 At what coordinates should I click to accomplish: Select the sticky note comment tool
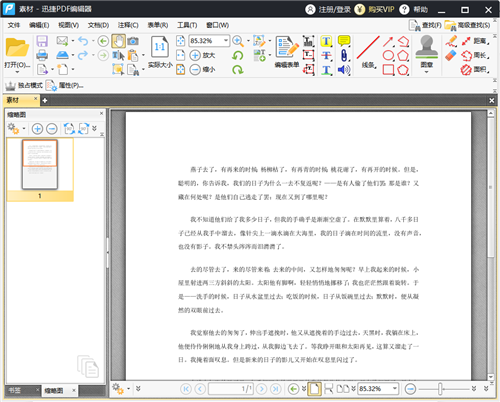(344, 41)
